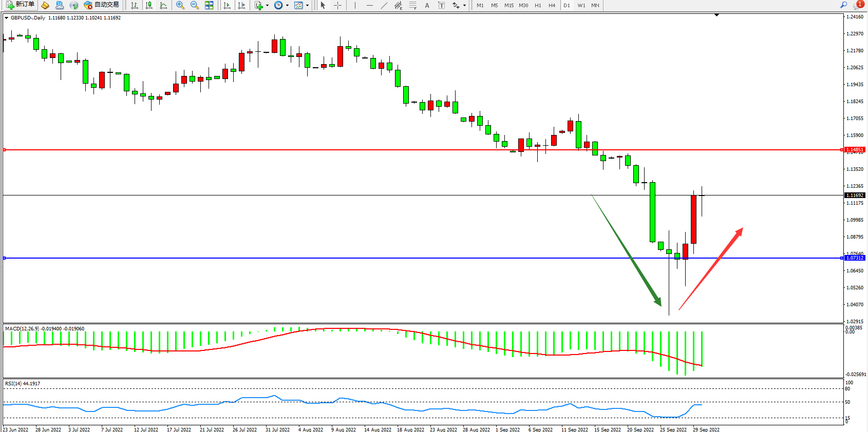Open search with magnifier icon
Image resolution: width=868 pixels, height=432 pixels.
pyautogui.click(x=843, y=5)
